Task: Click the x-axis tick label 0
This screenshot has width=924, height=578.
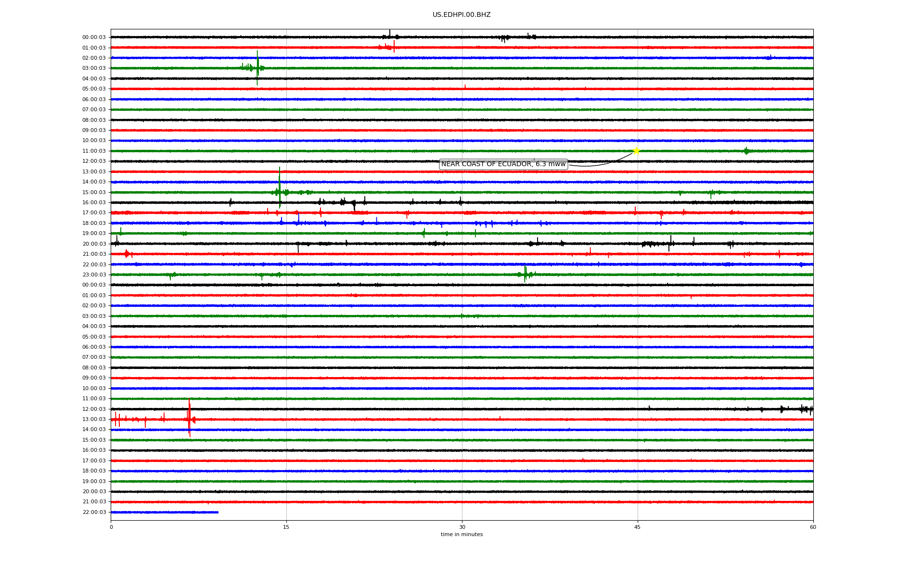Action: click(x=111, y=527)
